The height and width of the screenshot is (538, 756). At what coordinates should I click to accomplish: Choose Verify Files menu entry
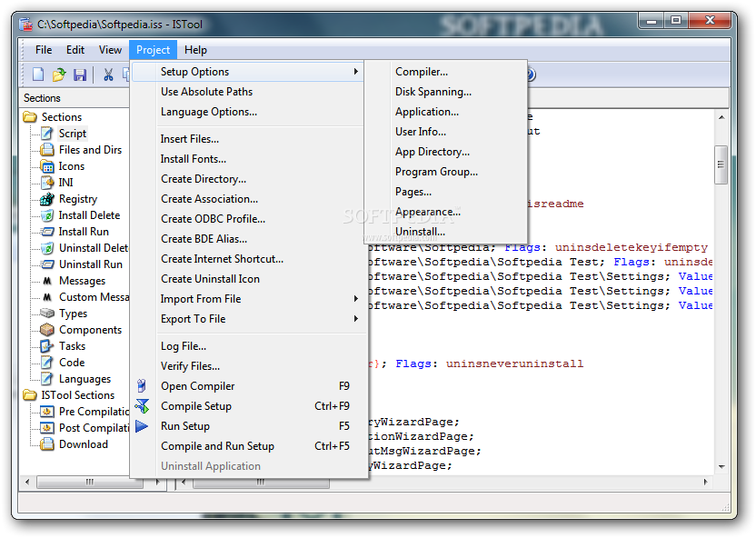pyautogui.click(x=248, y=366)
